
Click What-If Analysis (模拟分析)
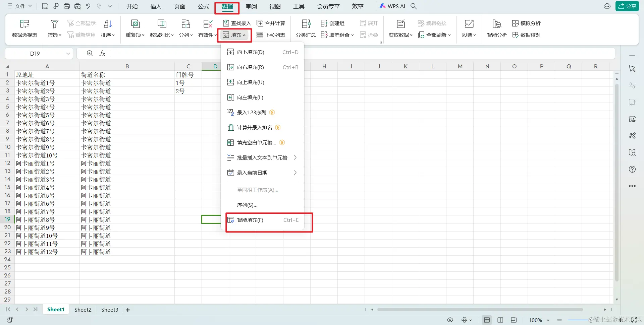tap(526, 23)
